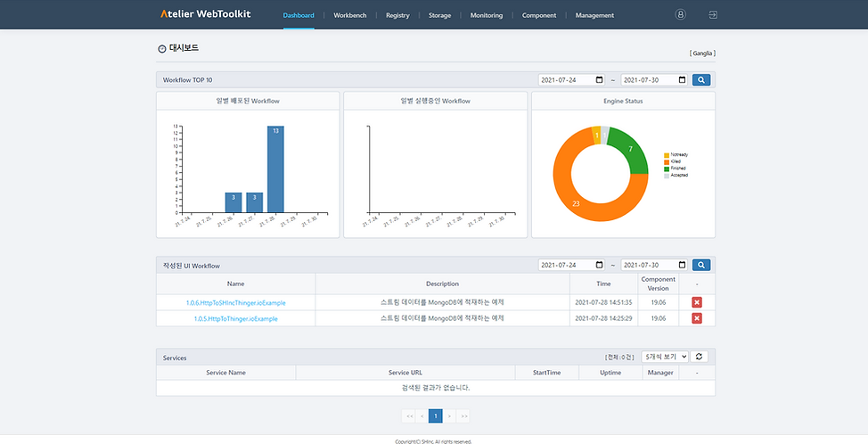Open the Component menu
The width and height of the screenshot is (868, 444).
(x=539, y=15)
